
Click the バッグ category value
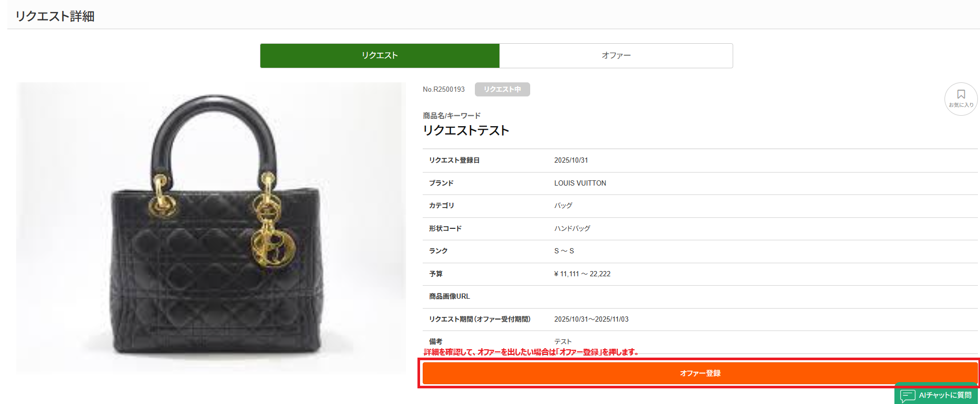tap(563, 206)
